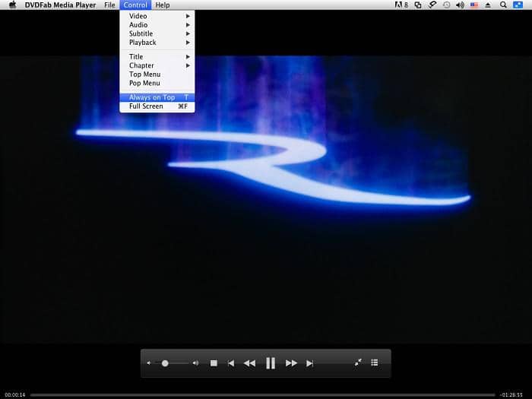This screenshot has width=532, height=399.
Task: Open the US flag input source menu
Action: pos(474,5)
